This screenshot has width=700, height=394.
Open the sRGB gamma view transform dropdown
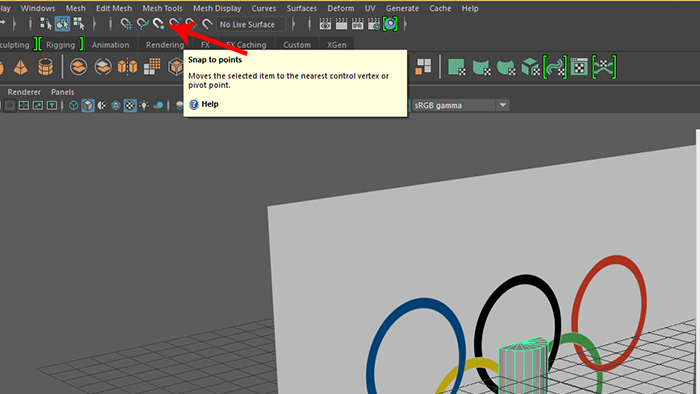[x=460, y=105]
